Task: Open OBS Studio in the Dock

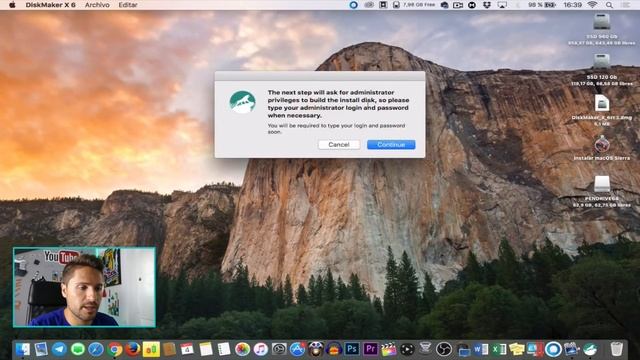Action: pyautogui.click(x=444, y=349)
